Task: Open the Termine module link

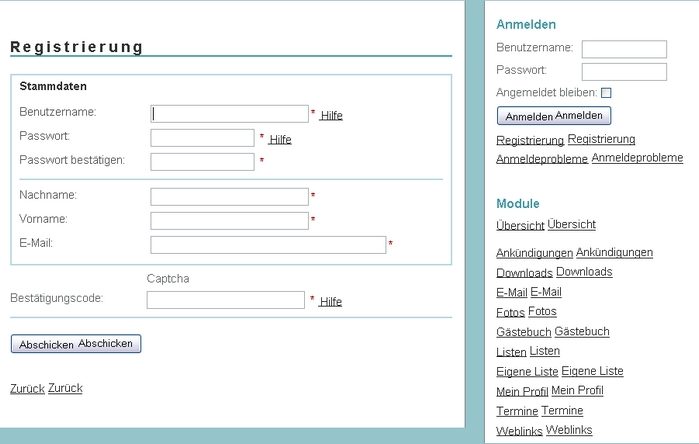Action: (x=539, y=411)
